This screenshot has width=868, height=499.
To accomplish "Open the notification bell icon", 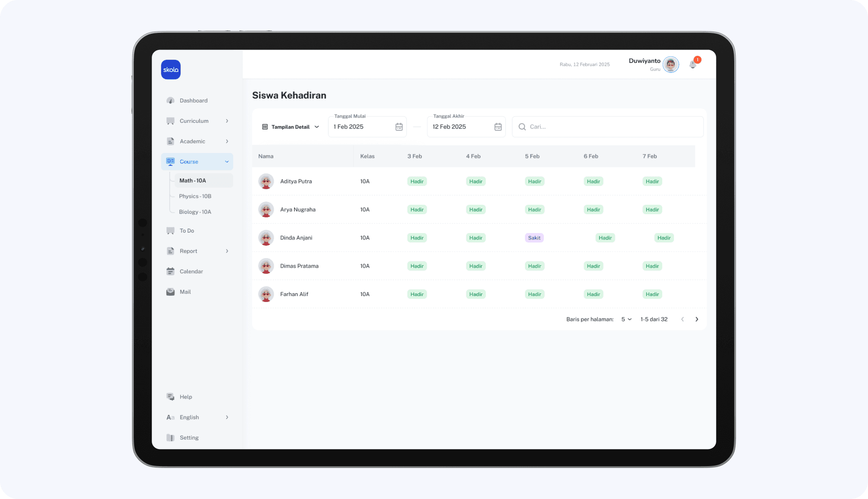I will click(x=693, y=65).
